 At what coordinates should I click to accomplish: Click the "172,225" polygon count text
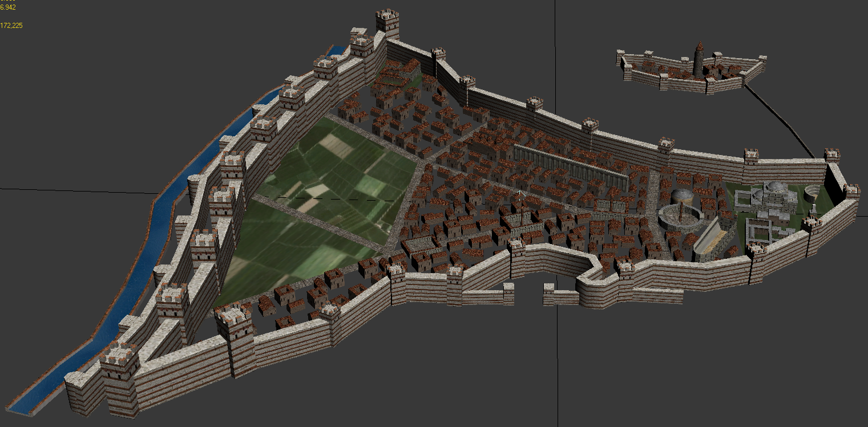pyautogui.click(x=11, y=26)
